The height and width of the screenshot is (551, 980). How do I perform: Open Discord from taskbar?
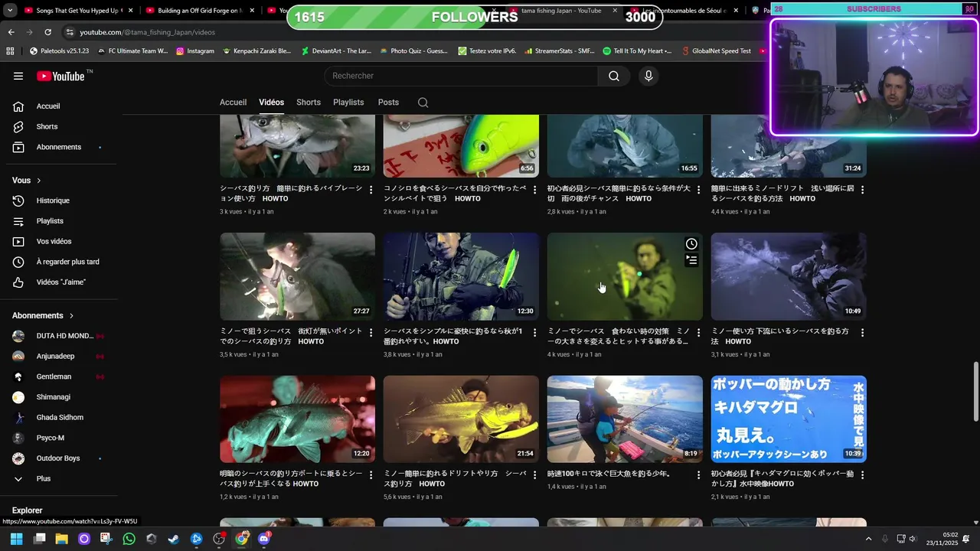[x=264, y=539]
